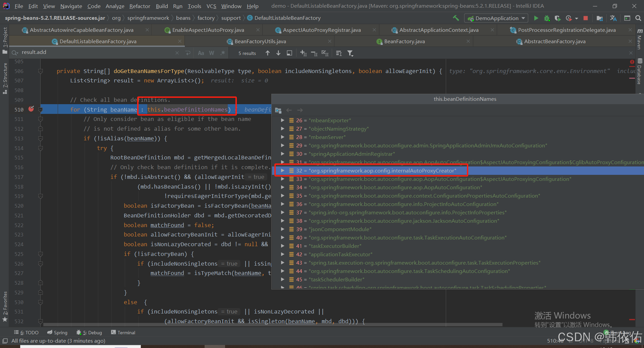Select all occurrences icon
The height and width of the screenshot is (348, 644).
click(x=325, y=53)
